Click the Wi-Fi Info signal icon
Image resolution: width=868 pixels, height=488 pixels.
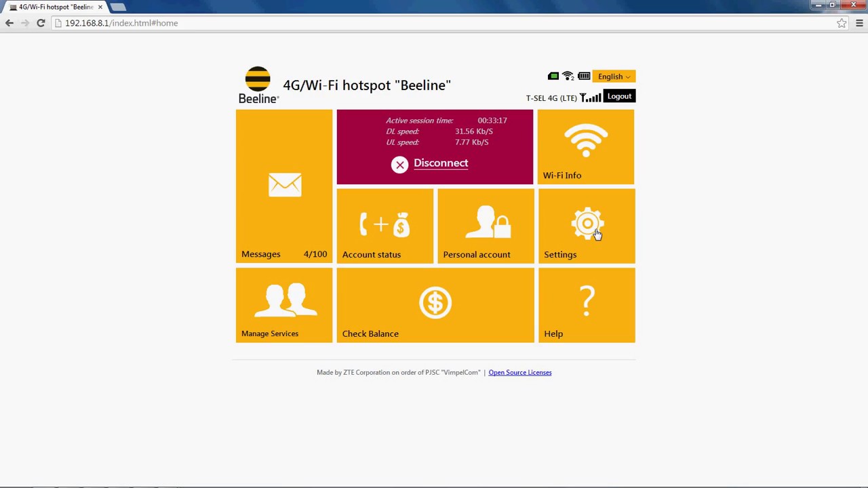(586, 141)
